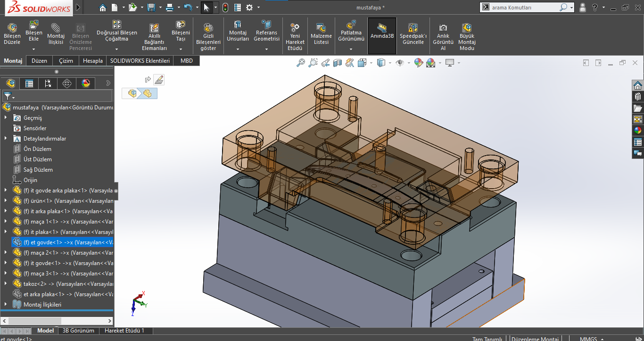Open the Patlatma Görünümü dropdown arrow

coord(351,49)
